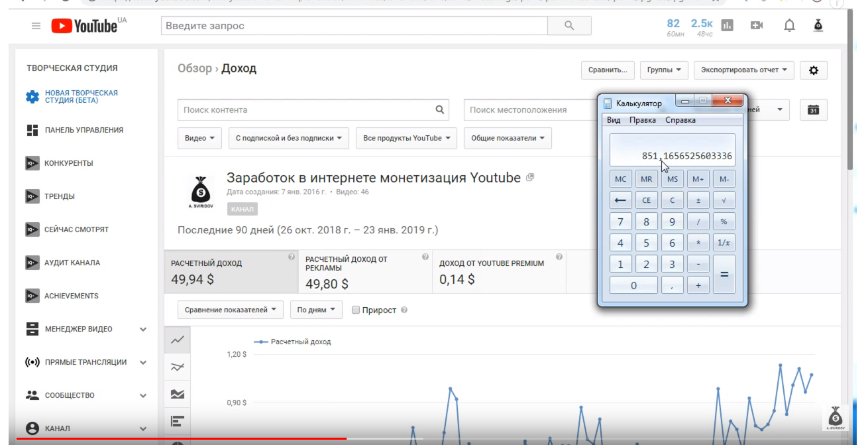Click the gear icon of НОВАЯ ТВОРЧЕСКАЯ СТУДИЯ
Viewport: 868px width, 445px height.
coord(32,97)
